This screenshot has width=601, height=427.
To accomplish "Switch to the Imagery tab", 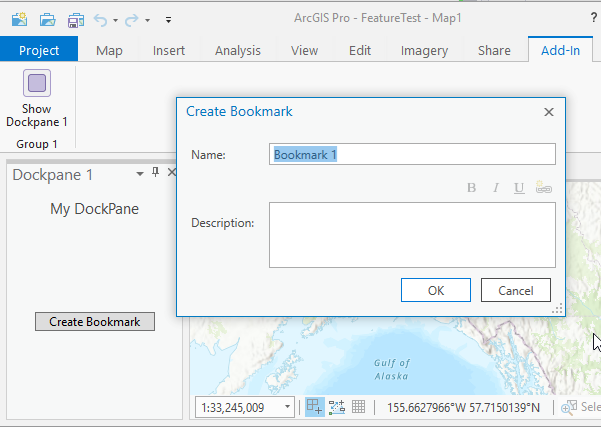I will (x=424, y=50).
